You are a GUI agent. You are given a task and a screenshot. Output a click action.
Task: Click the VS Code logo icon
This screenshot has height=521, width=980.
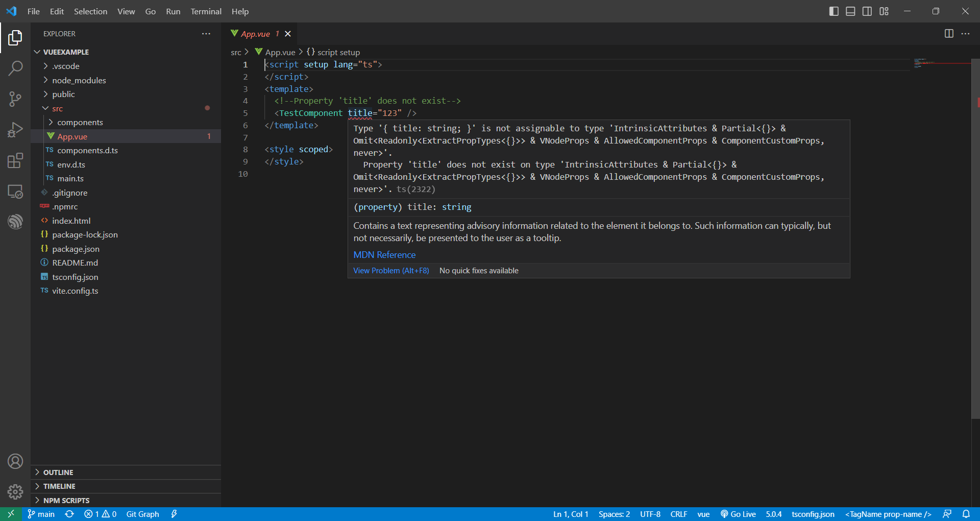(11, 11)
